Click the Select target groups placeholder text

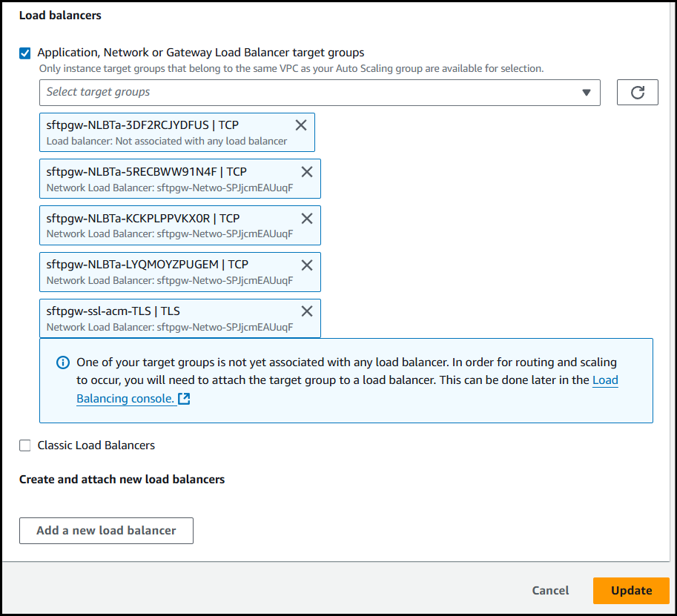click(x=98, y=92)
